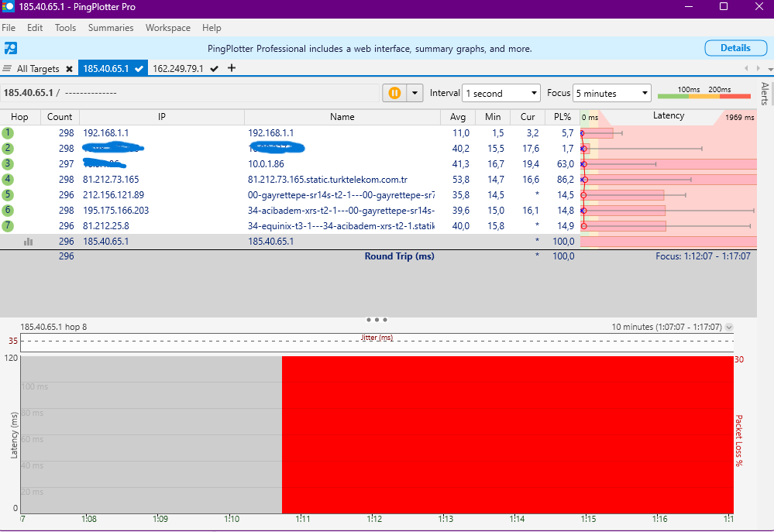Click the IP column header
The width and height of the screenshot is (774, 532).
(x=161, y=117)
